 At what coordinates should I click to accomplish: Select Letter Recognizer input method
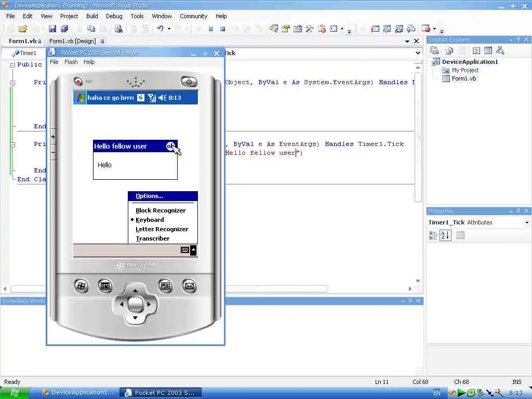(x=162, y=229)
